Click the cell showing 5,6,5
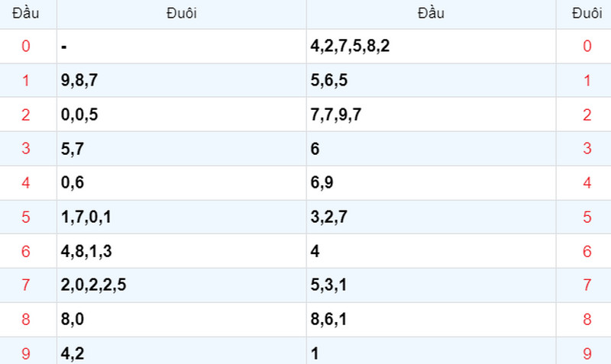The width and height of the screenshot is (611, 364). pos(431,80)
